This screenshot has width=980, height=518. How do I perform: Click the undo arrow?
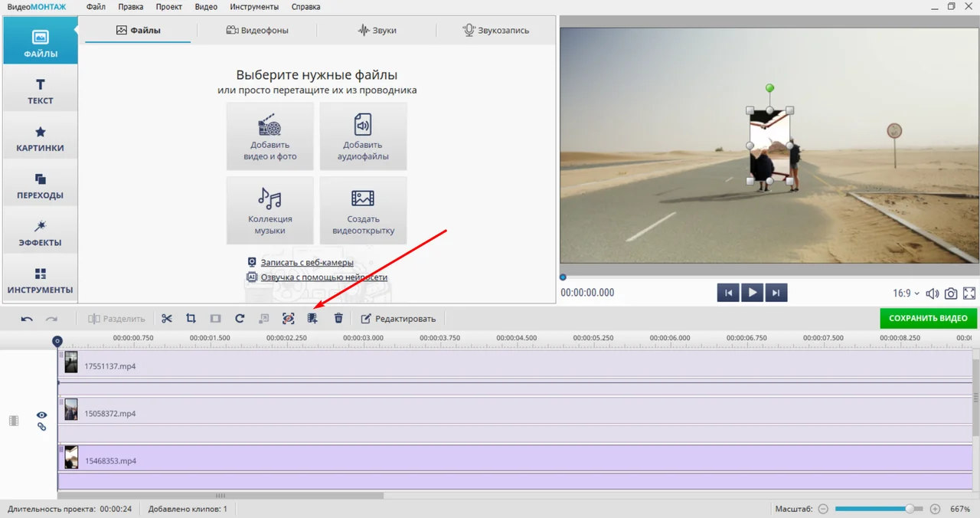point(27,319)
